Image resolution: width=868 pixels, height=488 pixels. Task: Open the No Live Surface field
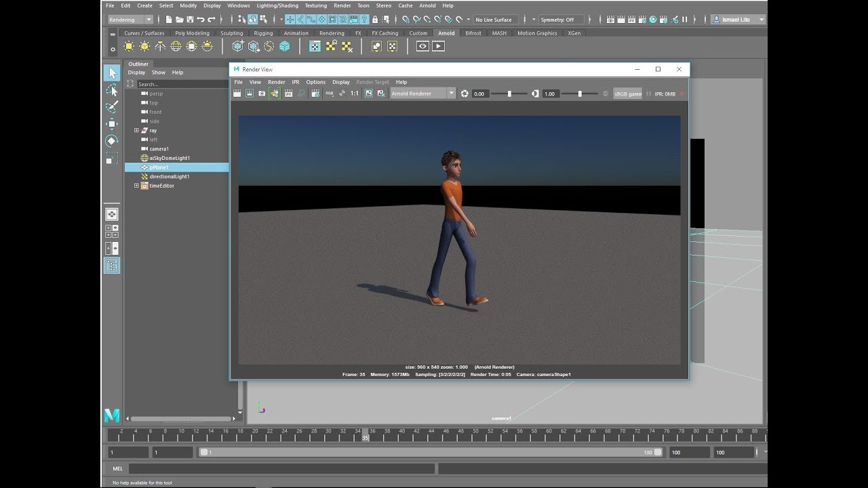coord(496,20)
